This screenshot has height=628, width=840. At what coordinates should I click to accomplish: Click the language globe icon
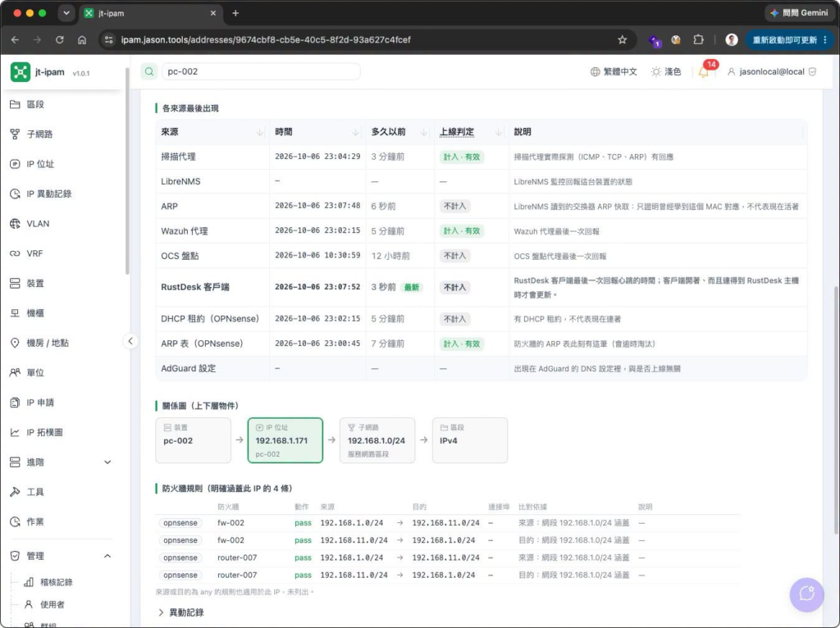pos(595,72)
